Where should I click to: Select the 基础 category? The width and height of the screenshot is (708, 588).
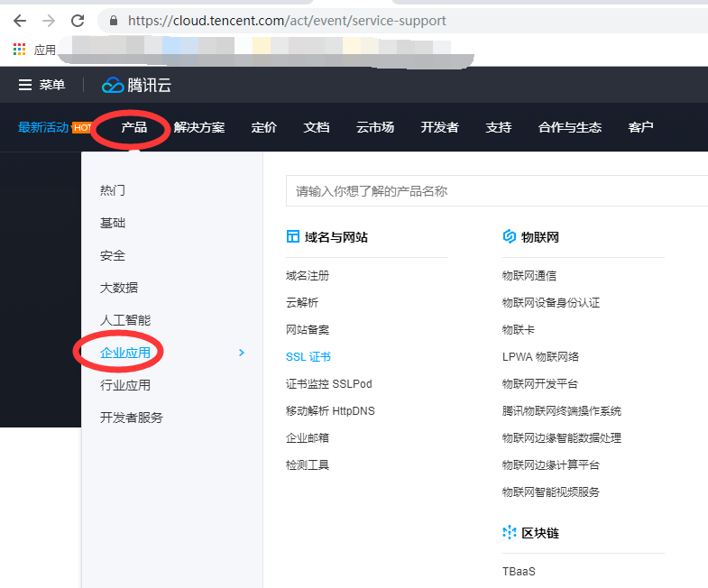tap(113, 223)
